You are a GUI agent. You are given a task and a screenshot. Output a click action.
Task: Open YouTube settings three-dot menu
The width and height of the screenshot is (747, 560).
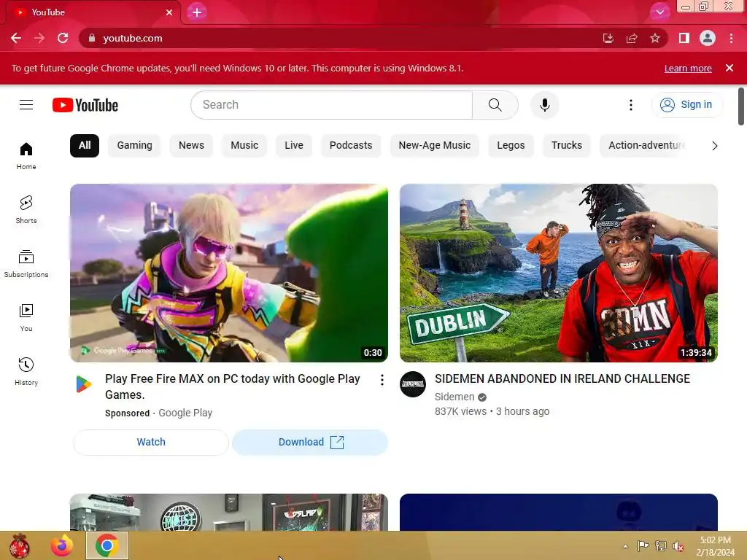coord(631,105)
